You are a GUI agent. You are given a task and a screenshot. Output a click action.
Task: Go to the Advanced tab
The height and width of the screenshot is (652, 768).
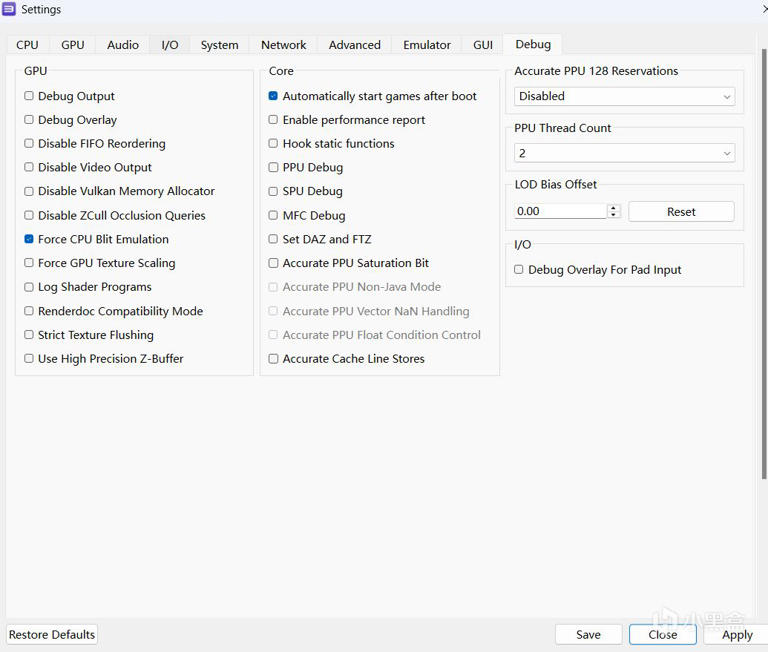(x=354, y=45)
